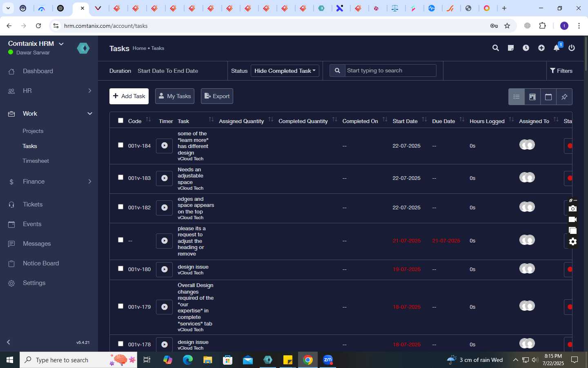Check the box for task 001v-184

click(x=120, y=145)
